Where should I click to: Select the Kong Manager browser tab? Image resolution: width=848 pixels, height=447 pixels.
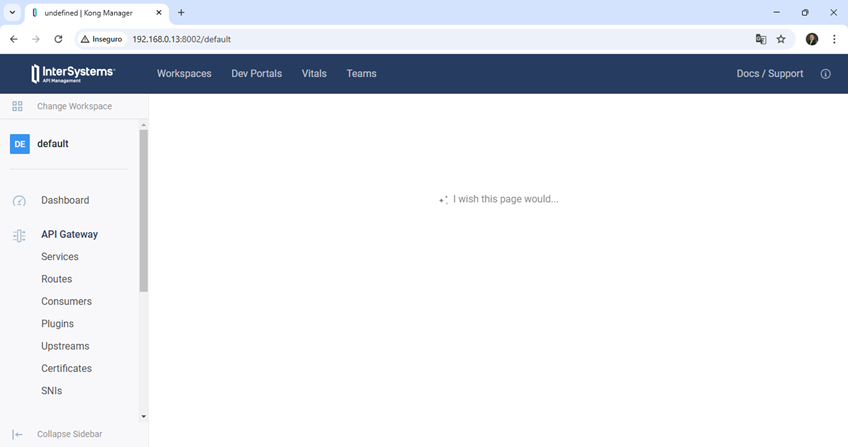(x=97, y=13)
